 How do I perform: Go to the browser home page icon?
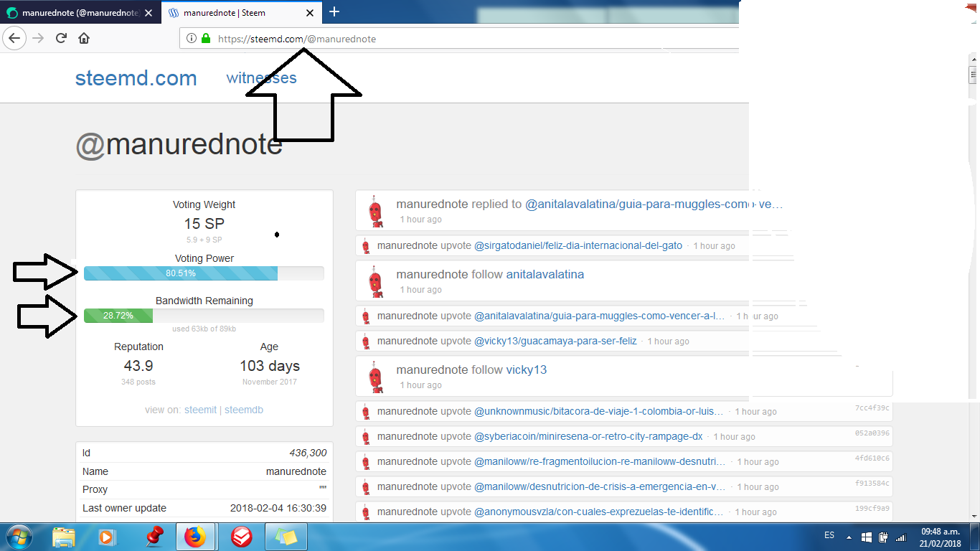pos(84,38)
